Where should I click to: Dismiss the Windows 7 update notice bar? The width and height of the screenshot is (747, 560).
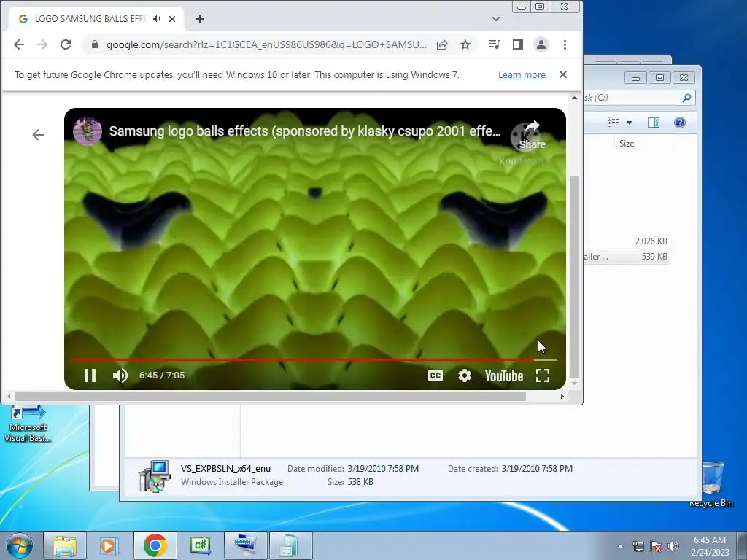[563, 75]
